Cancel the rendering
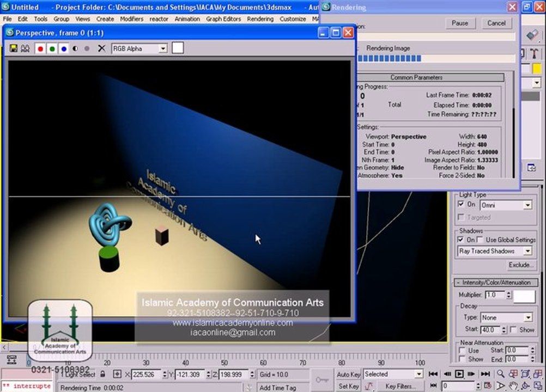Viewport: 546px width, 392px height. coord(496,23)
